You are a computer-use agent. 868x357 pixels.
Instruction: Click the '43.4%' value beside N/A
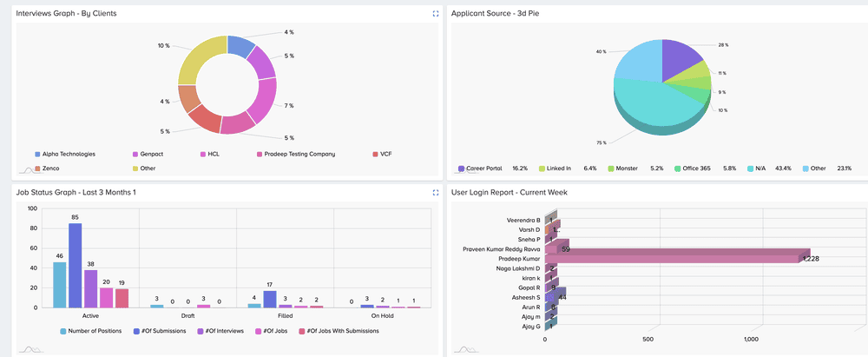pyautogui.click(x=785, y=168)
